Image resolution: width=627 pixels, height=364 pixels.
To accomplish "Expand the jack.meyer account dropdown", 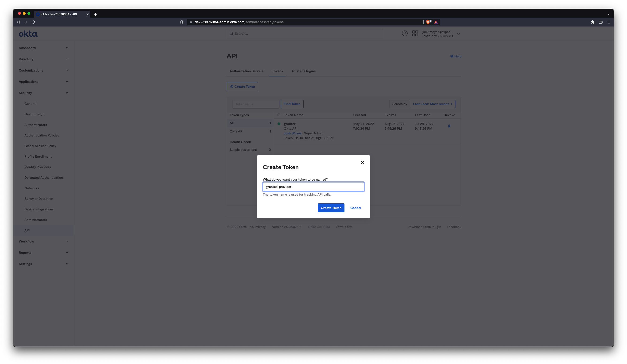I will click(458, 34).
